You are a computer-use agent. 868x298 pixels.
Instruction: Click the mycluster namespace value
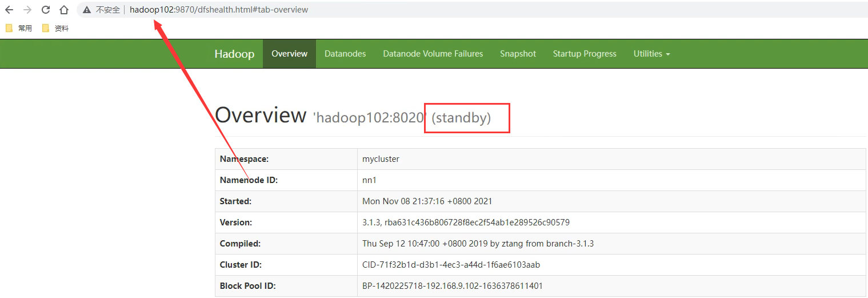tap(381, 159)
